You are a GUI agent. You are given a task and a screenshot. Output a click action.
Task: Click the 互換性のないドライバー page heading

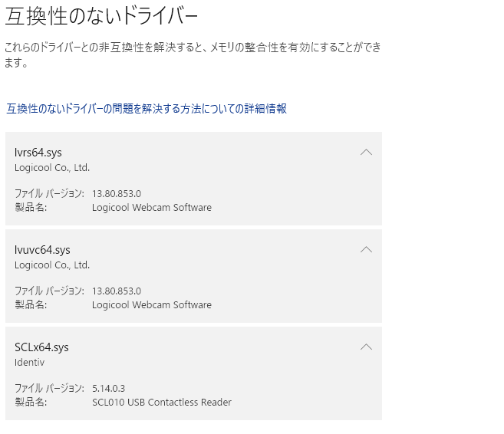101,16
